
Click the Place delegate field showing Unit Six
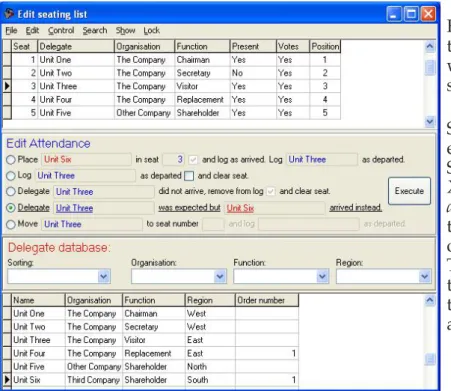click(86, 160)
